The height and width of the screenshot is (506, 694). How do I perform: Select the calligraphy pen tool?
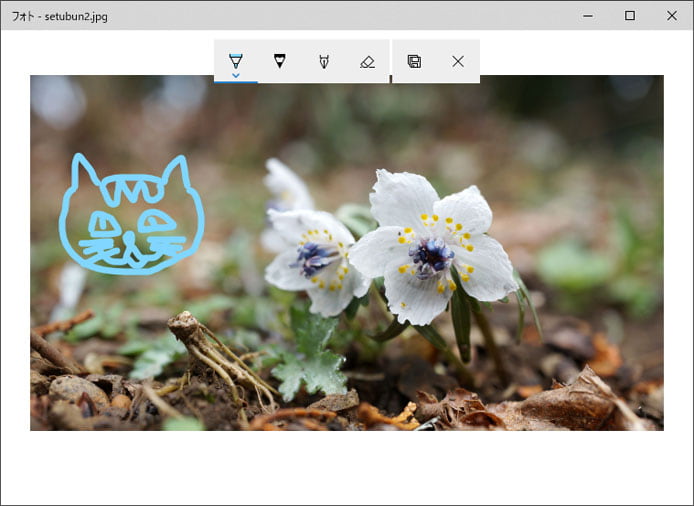pos(323,61)
